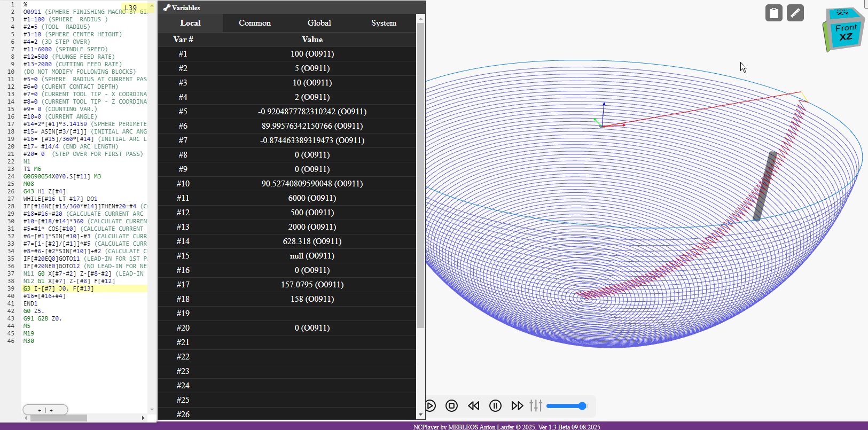The width and height of the screenshot is (868, 430).
Task: Click value -0.874463389319473 of variable #7
Action: (x=312, y=140)
